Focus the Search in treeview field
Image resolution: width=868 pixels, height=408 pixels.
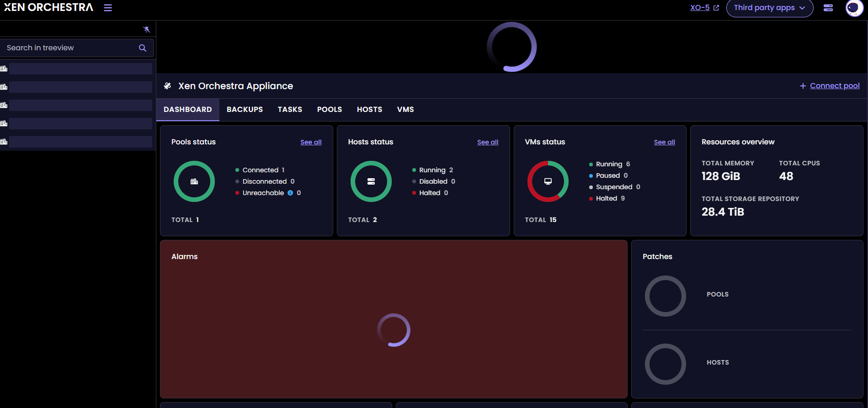[77, 48]
